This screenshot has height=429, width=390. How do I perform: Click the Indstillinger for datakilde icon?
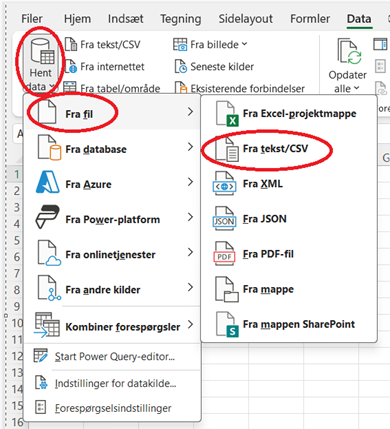tap(41, 383)
